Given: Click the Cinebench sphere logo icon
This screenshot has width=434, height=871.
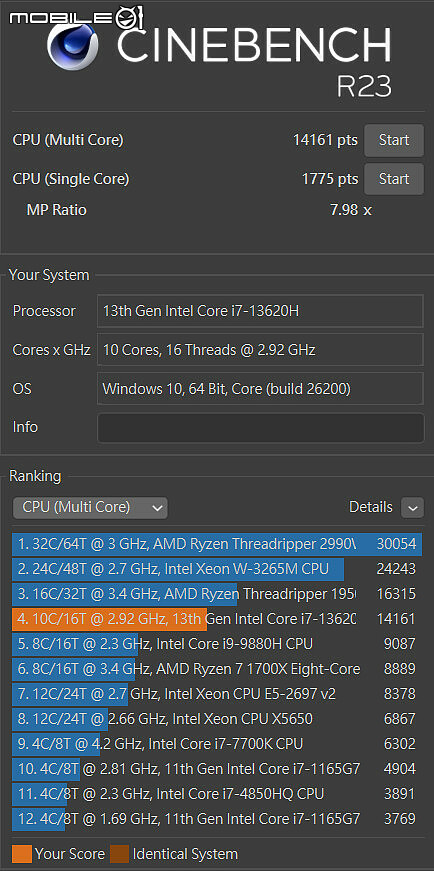Looking at the screenshot, I should [73, 46].
